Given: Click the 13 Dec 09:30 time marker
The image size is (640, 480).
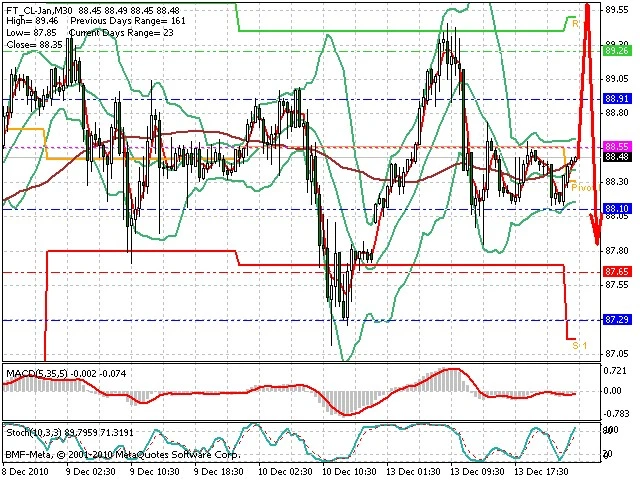Looking at the screenshot, I should (477, 472).
